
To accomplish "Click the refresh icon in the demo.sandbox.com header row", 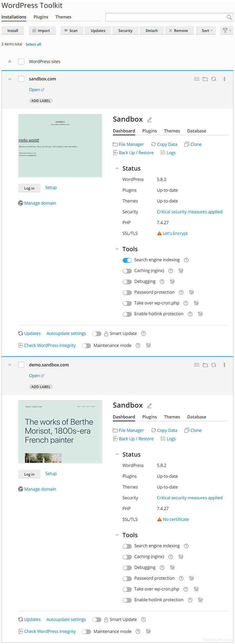I will click(x=214, y=365).
